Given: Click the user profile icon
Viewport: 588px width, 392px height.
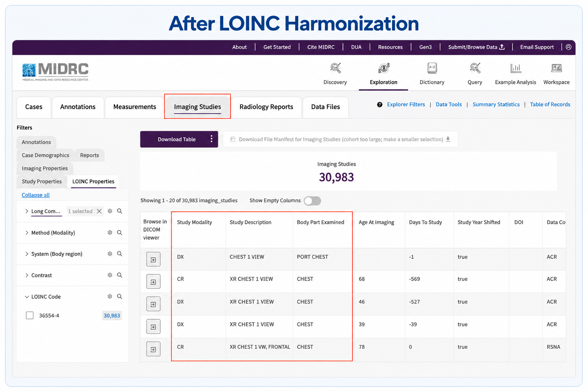Looking at the screenshot, I should point(568,47).
